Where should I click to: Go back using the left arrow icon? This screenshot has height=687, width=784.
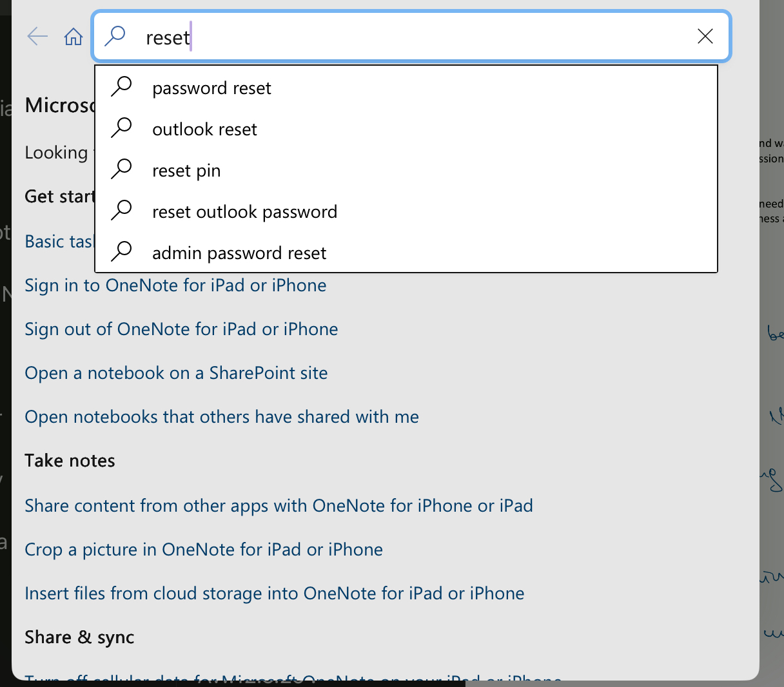[38, 36]
